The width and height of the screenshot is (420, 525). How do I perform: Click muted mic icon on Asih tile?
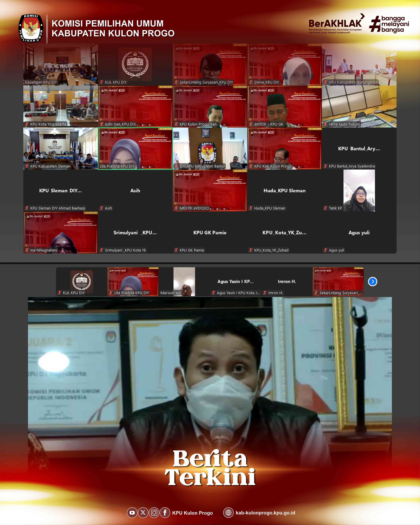pyautogui.click(x=102, y=208)
